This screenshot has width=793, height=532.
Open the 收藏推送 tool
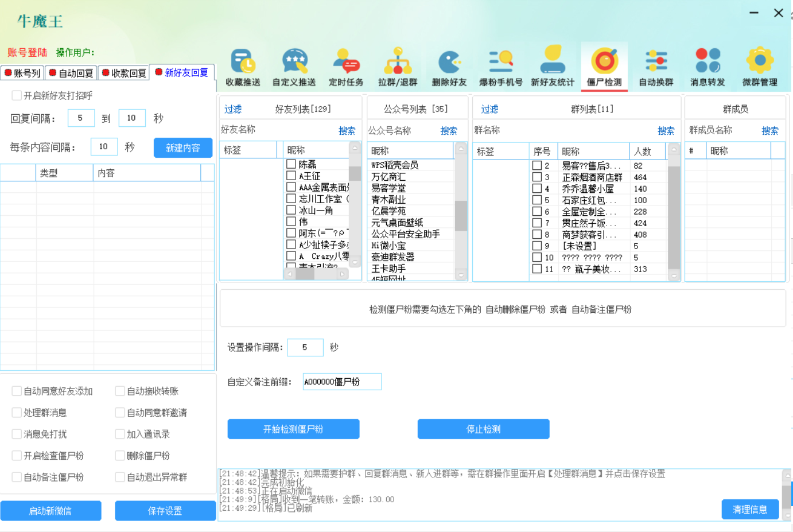[243, 67]
